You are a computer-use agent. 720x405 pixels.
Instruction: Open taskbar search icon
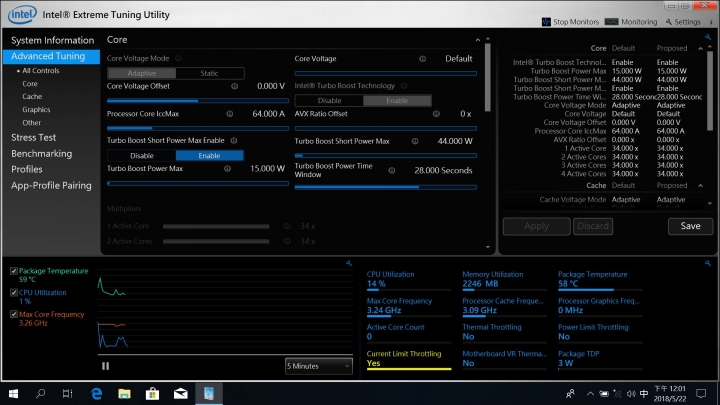tap(40, 394)
